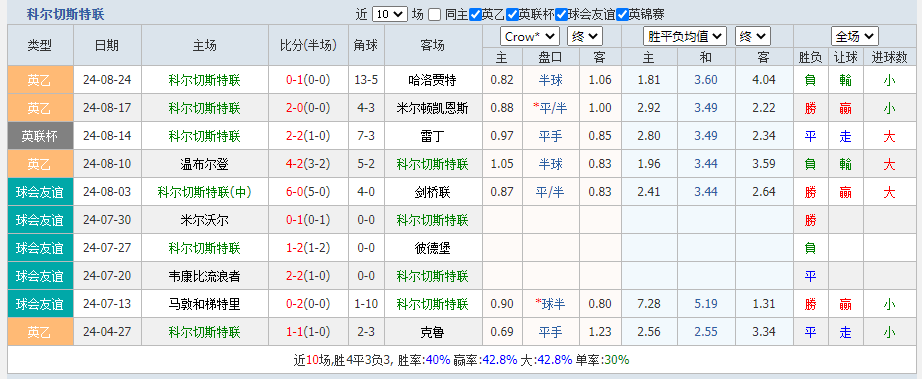Image resolution: width=922 pixels, height=379 pixels.
Task: Click the score 0-1(0-0) on 24-08-24
Action: click(308, 80)
